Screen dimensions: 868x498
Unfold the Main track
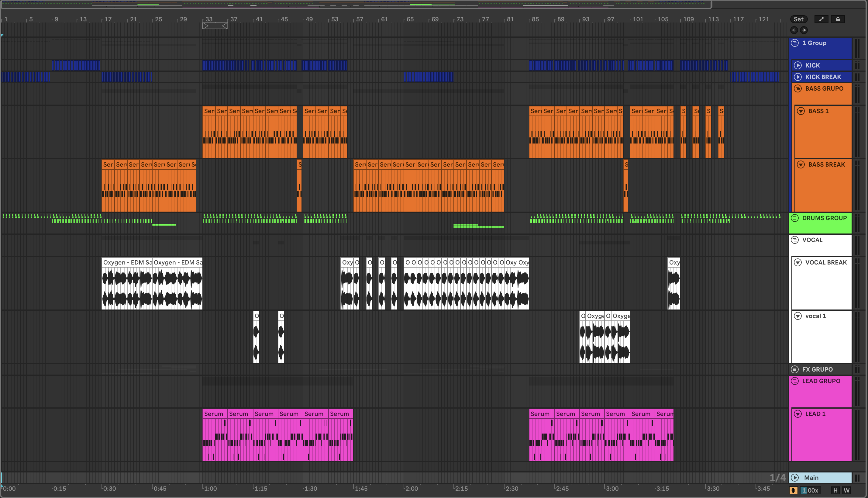(x=795, y=477)
